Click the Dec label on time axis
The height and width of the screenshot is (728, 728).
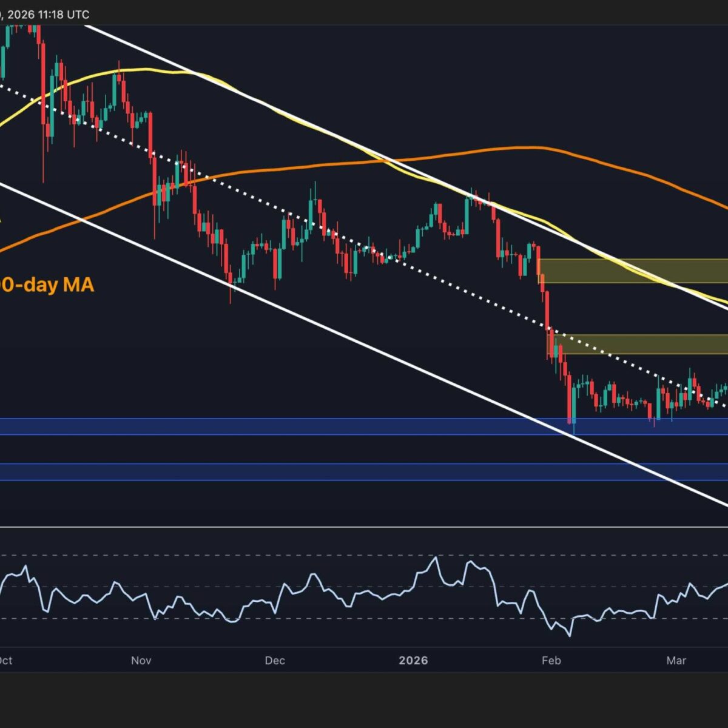(x=275, y=660)
